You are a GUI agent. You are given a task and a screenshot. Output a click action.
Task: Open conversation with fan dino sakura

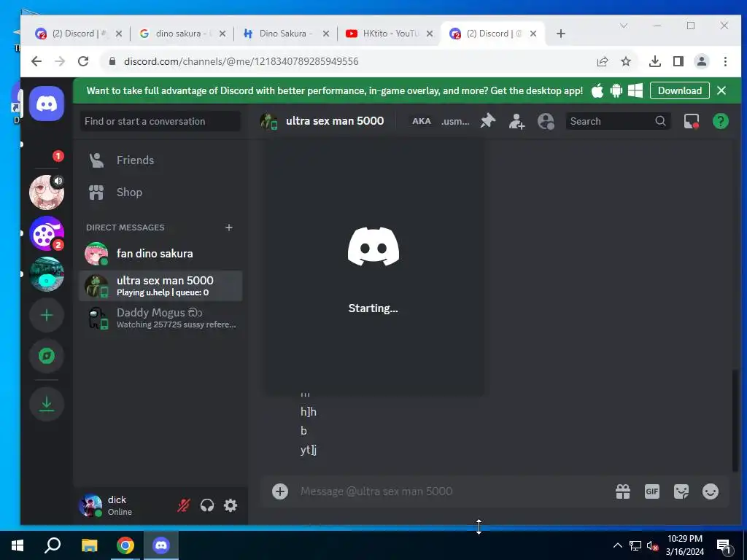160,253
